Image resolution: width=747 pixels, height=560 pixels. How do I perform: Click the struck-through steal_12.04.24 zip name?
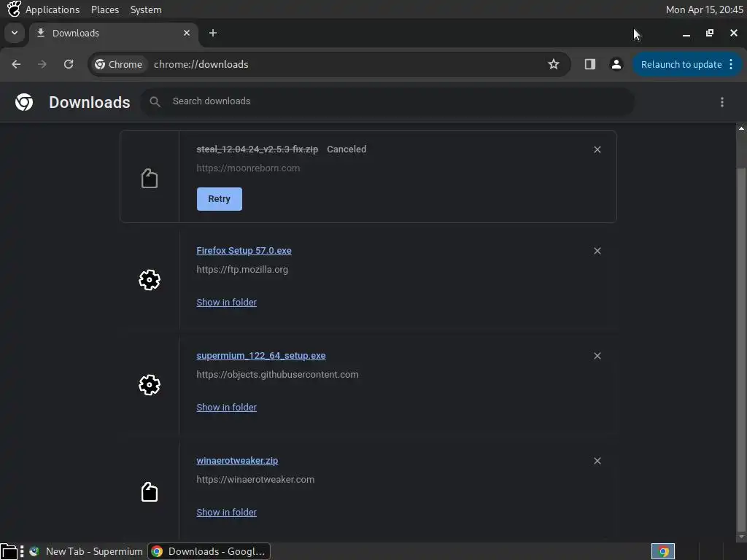click(x=258, y=149)
